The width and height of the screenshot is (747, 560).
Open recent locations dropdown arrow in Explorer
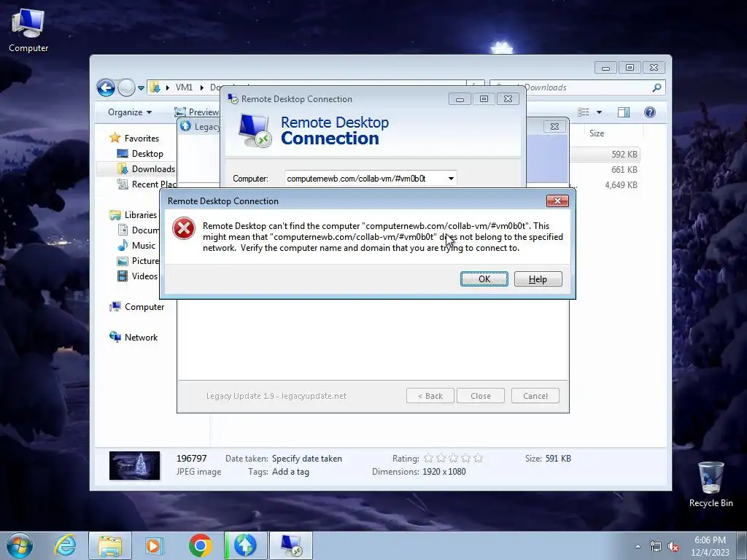point(141,87)
